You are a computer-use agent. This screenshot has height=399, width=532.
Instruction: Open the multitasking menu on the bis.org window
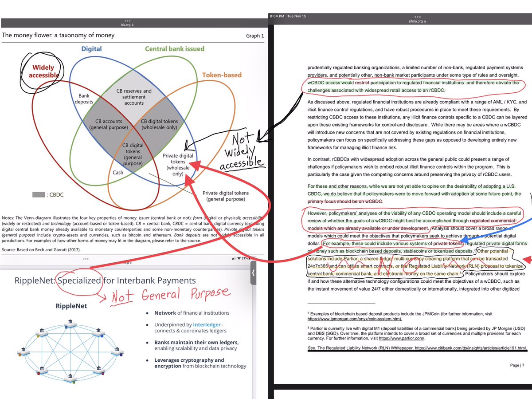(127, 21)
